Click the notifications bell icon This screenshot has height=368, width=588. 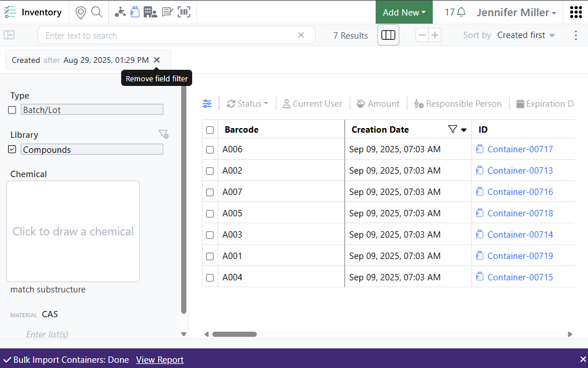tap(461, 12)
